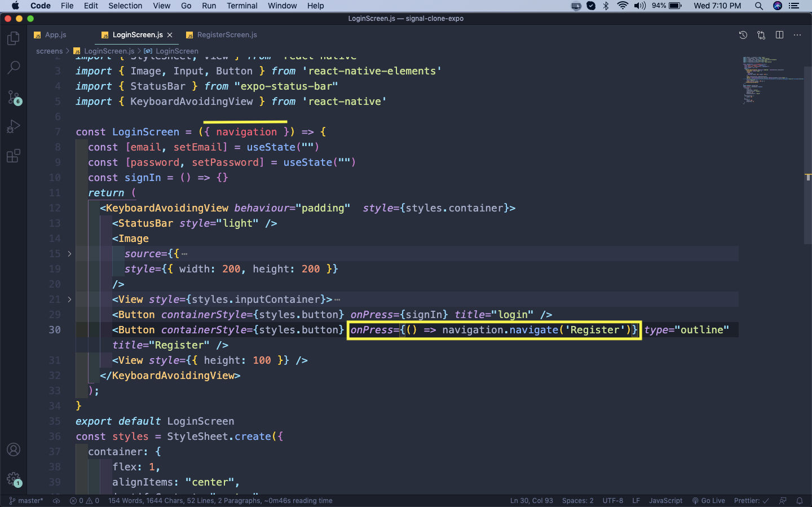Click KeyboardAvoidingView closing tag on line 32
Image resolution: width=812 pixels, height=507 pixels.
170,376
